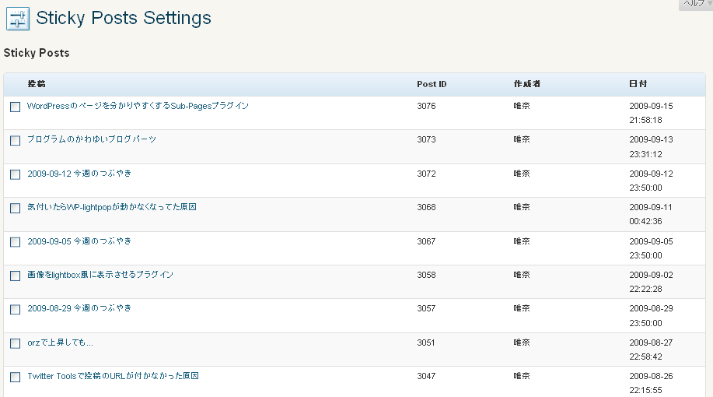Check the box for post 3076
The height and width of the screenshot is (397, 713).
(x=15, y=107)
